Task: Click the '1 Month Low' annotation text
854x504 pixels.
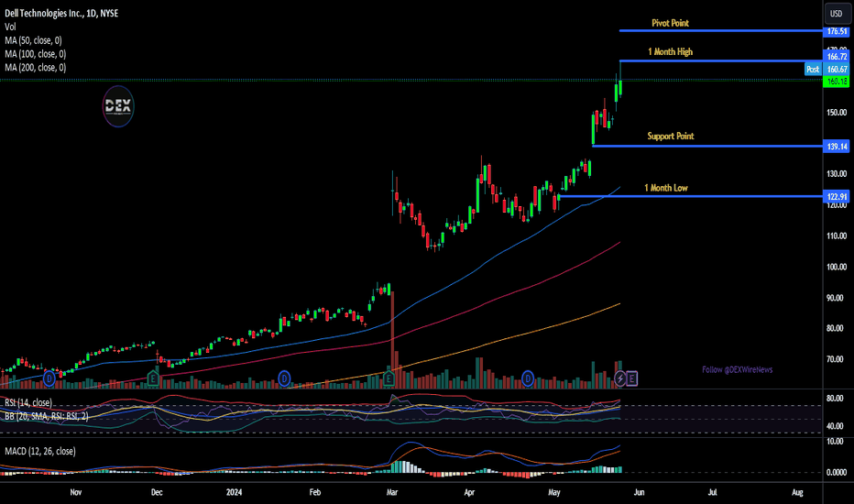Action: click(666, 188)
